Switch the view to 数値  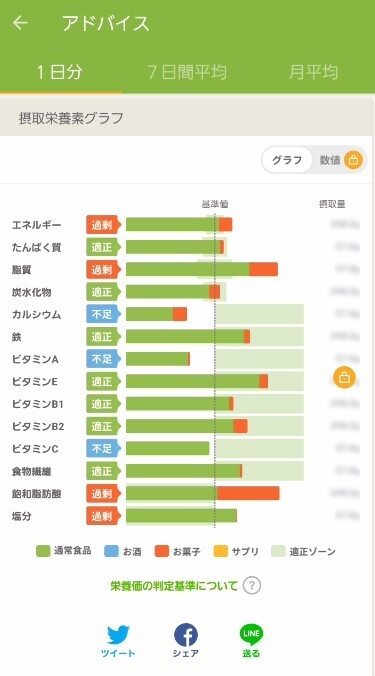(x=330, y=160)
